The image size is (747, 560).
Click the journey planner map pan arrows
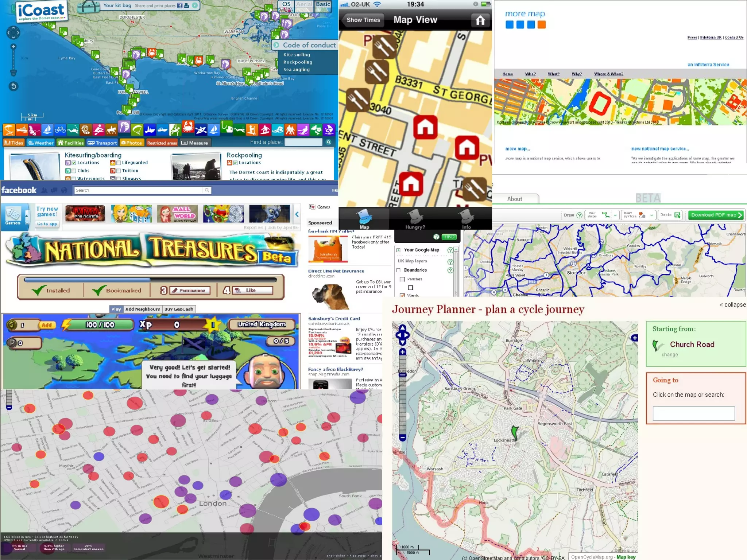pyautogui.click(x=402, y=335)
